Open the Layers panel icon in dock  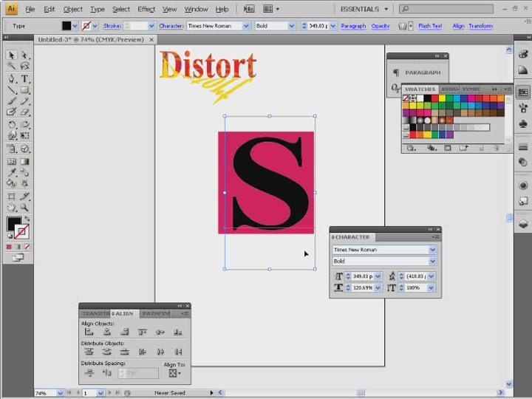523,224
